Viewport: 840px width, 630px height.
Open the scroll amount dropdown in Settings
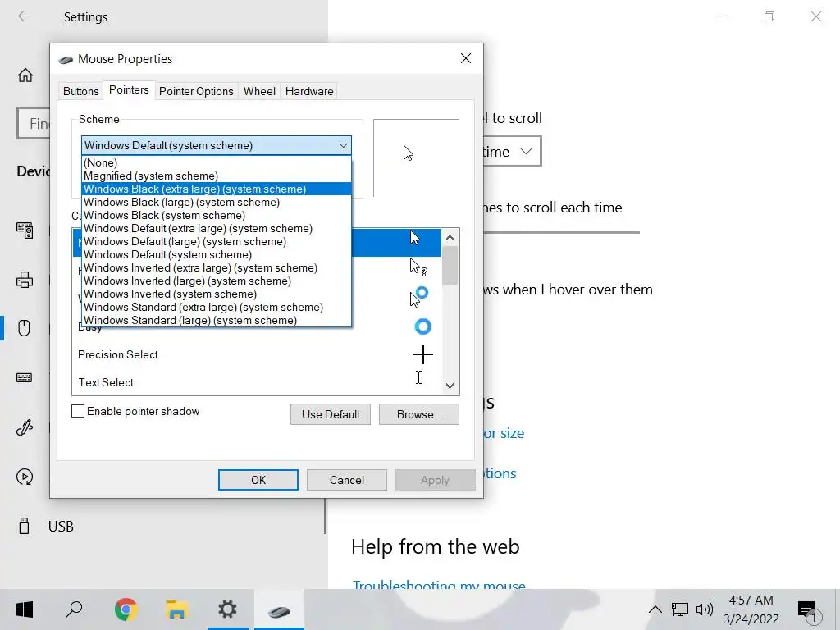point(512,152)
